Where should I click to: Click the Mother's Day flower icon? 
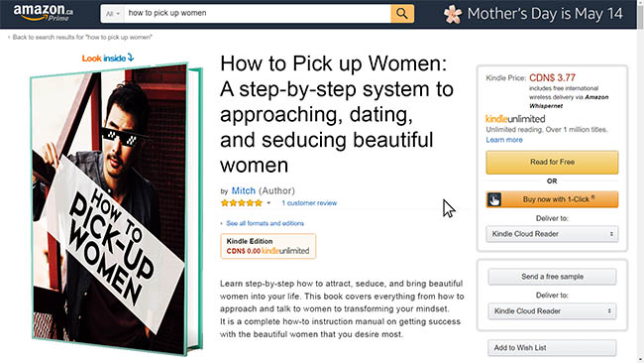click(x=453, y=15)
